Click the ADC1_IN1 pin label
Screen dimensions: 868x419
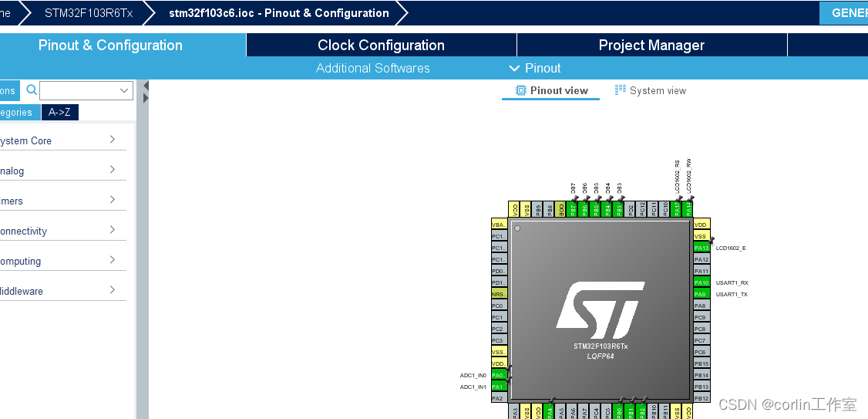pos(473,387)
